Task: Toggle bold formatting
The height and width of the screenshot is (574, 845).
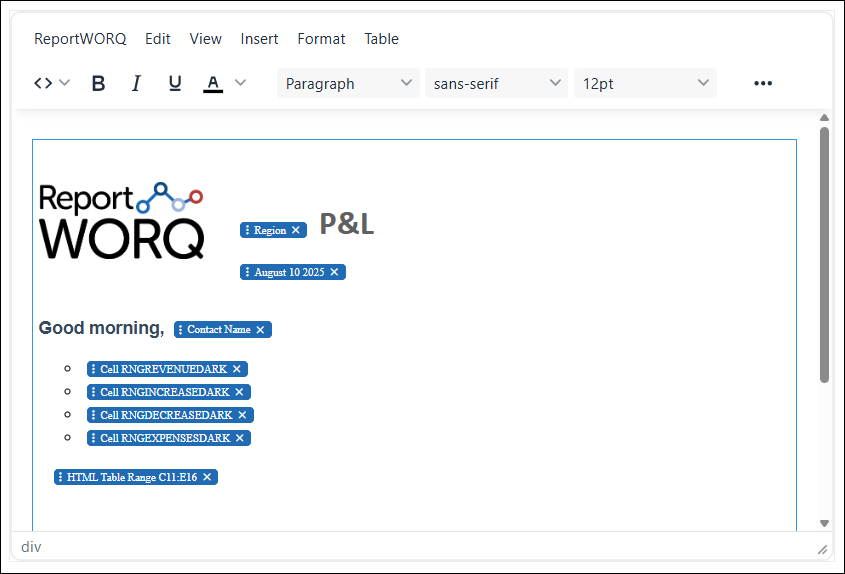Action: (x=98, y=83)
